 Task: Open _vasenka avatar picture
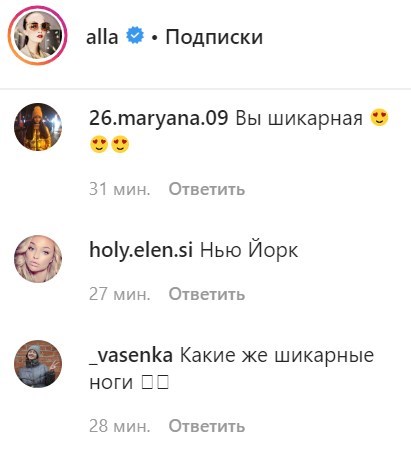coord(38,364)
